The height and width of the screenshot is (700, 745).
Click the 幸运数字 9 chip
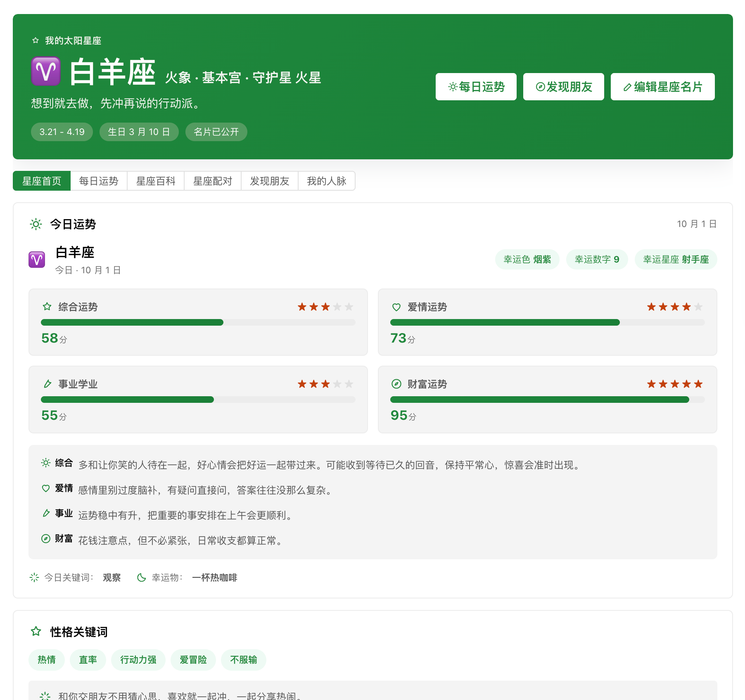[x=597, y=260]
